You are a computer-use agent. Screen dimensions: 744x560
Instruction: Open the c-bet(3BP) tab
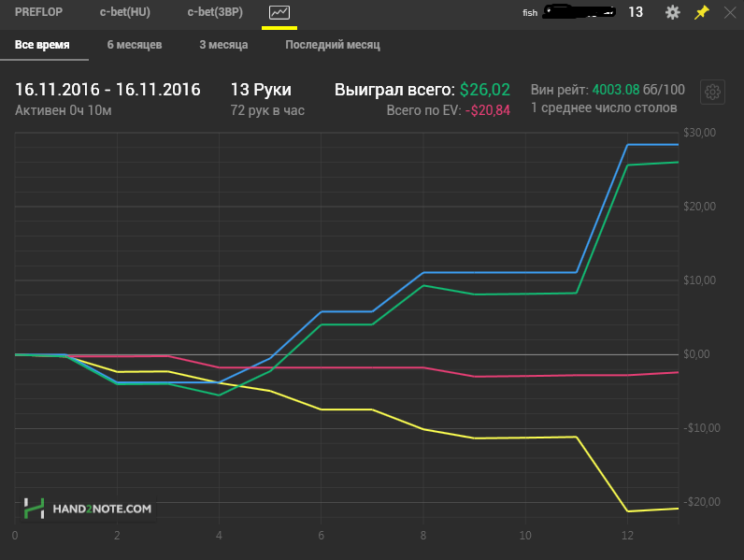(215, 12)
